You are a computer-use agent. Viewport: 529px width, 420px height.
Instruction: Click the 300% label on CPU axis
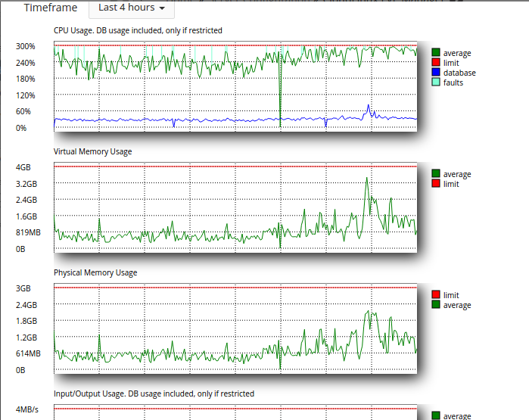[x=25, y=47]
